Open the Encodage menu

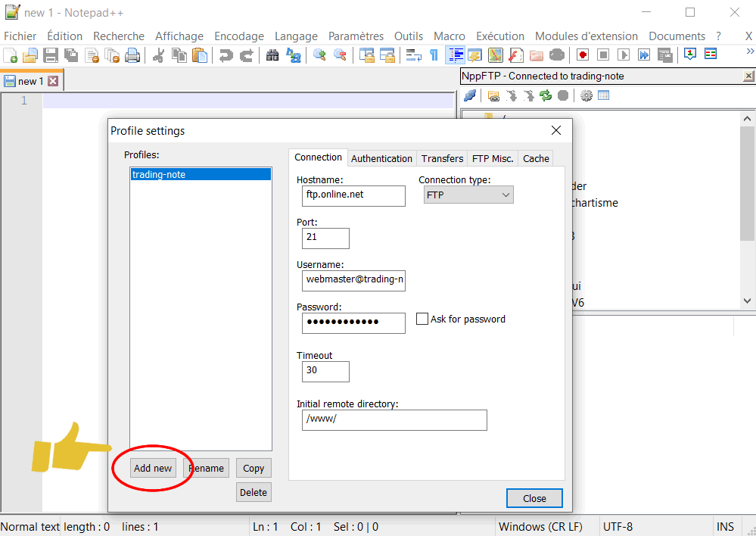(x=239, y=36)
